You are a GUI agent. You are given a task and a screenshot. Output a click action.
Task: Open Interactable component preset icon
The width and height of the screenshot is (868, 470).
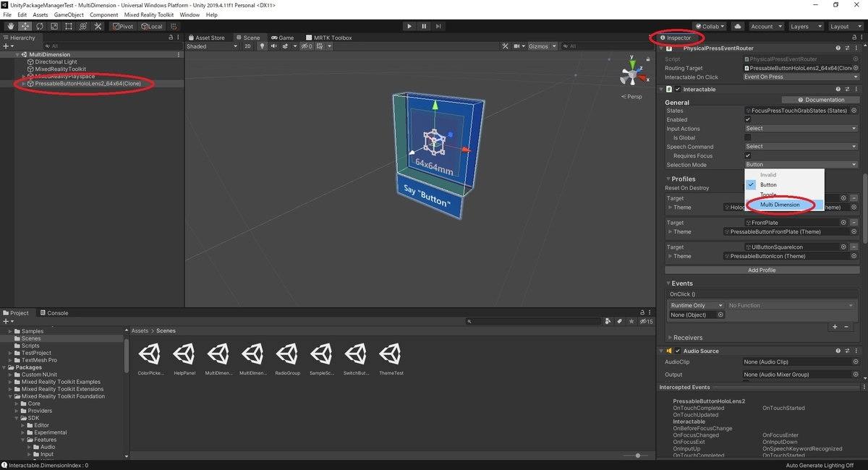848,89
